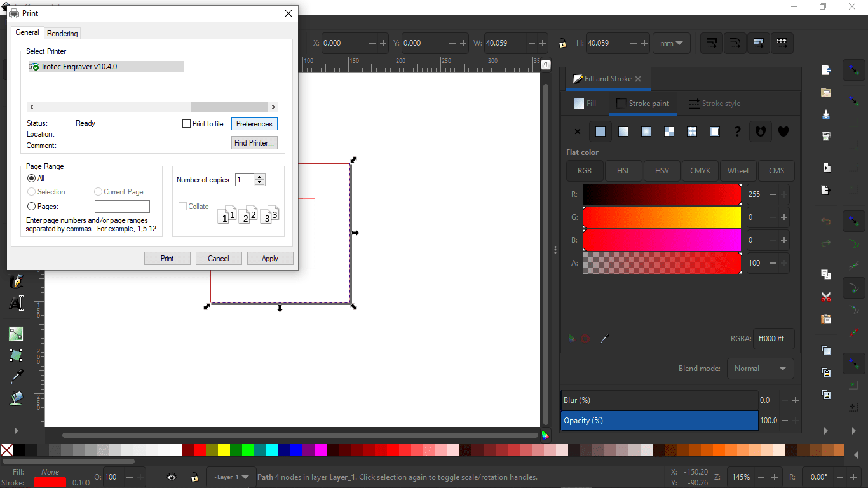The width and height of the screenshot is (868, 488).
Task: Open the Fill tab
Action: 585,104
